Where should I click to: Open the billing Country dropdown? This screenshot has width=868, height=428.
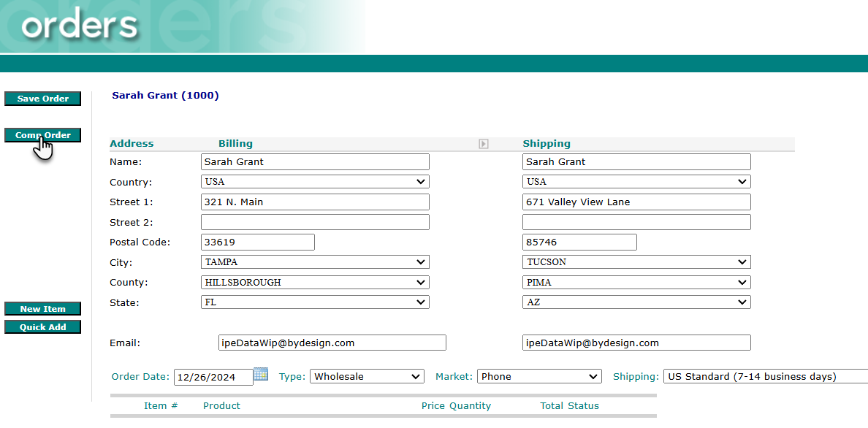[x=315, y=182]
